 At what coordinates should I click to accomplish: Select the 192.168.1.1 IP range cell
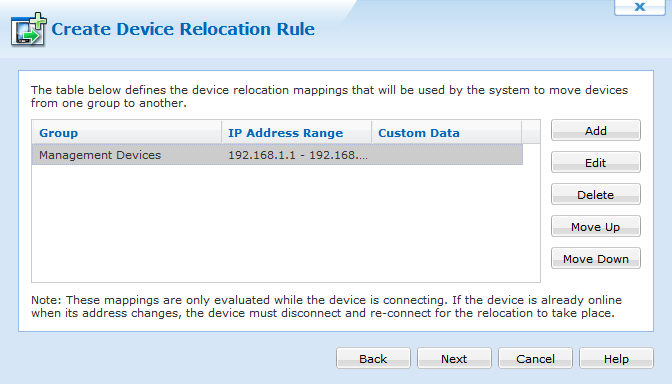[x=296, y=155]
